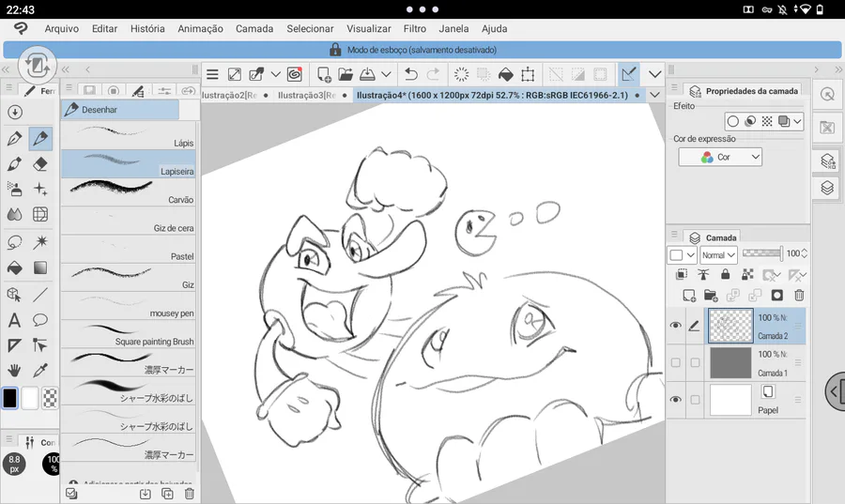Select the Camada 2 layer thumbnail

pos(730,326)
